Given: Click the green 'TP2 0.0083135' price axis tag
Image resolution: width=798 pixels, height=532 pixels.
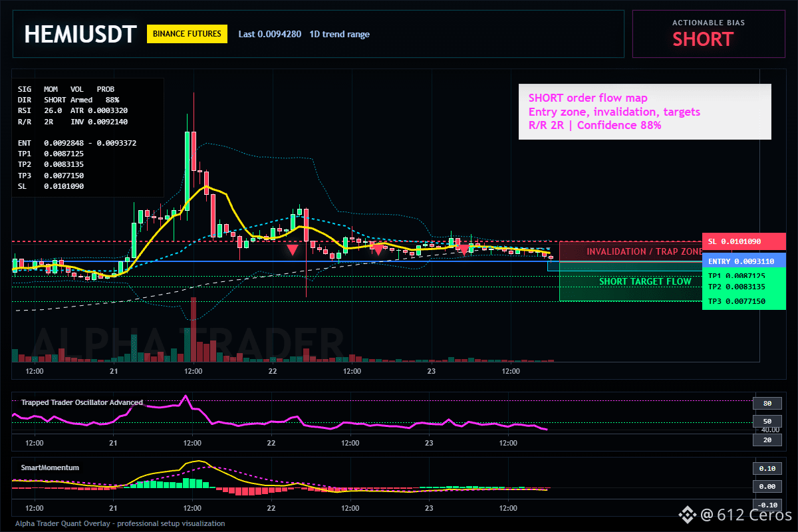Looking at the screenshot, I should pyautogui.click(x=743, y=287).
